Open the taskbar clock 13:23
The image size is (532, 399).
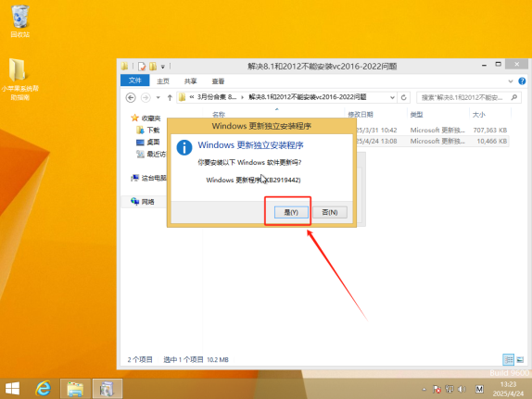pyautogui.click(x=508, y=389)
